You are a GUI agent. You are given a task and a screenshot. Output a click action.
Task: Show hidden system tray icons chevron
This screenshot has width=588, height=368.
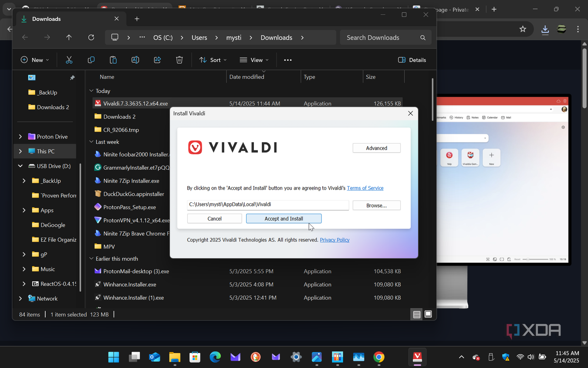461,357
